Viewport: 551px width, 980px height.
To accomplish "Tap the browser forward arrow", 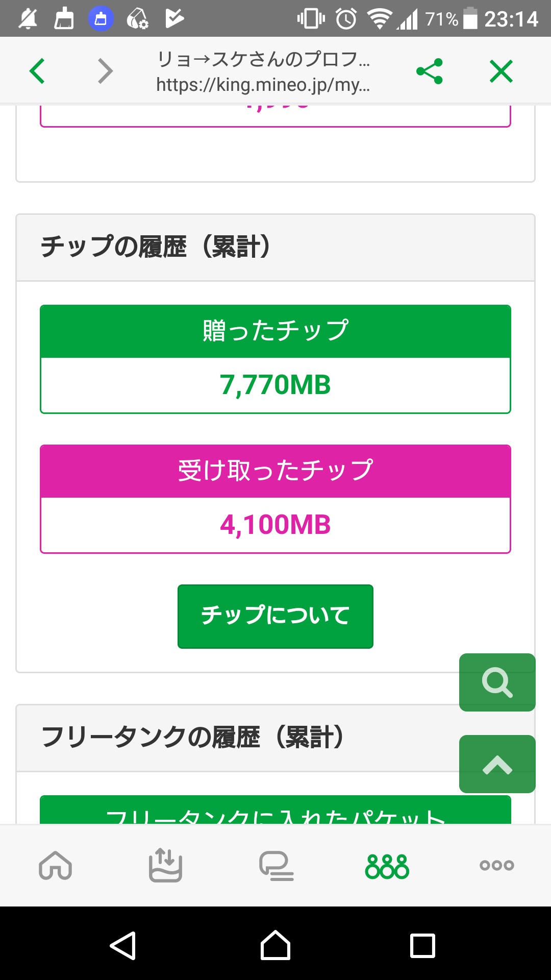I will [x=105, y=71].
